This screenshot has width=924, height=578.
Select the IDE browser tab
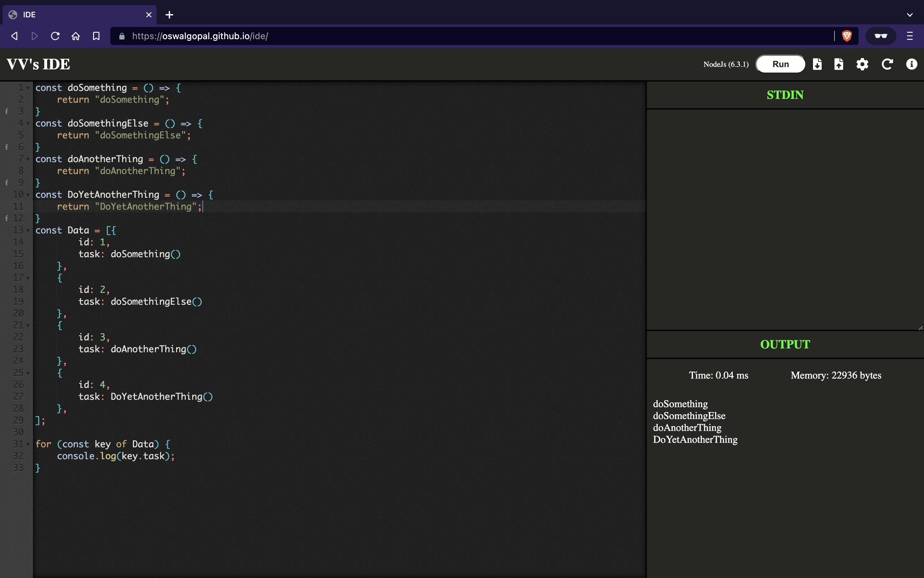[80, 14]
